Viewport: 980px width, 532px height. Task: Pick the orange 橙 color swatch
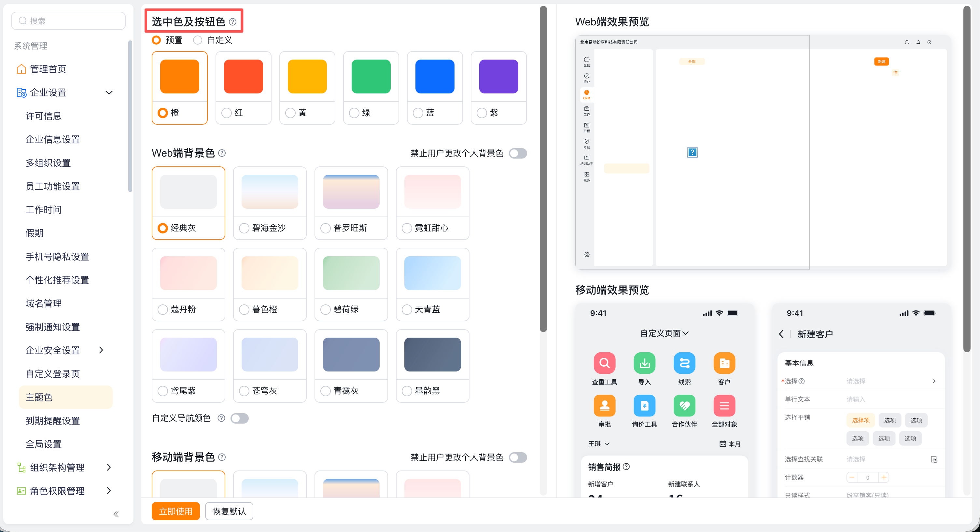tap(180, 77)
